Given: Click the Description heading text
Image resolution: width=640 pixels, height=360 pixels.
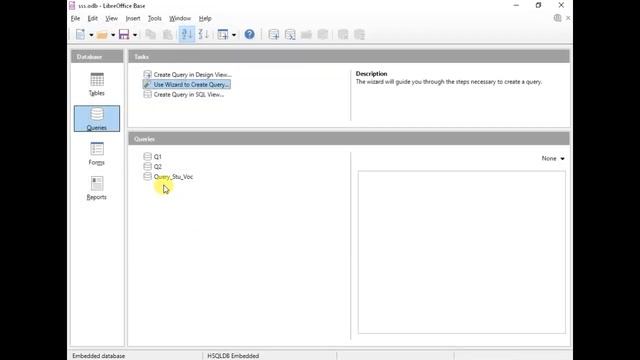Looking at the screenshot, I should 371,74.
